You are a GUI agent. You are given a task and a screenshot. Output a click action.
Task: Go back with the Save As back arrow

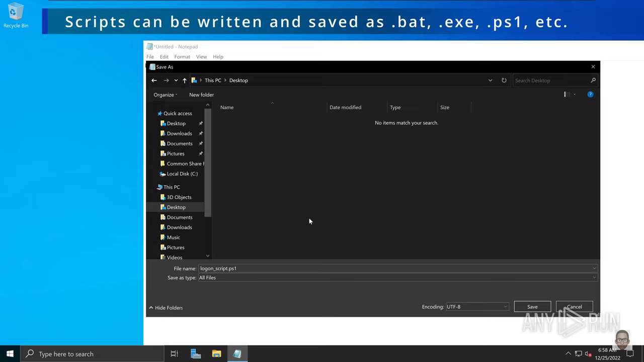tap(154, 80)
